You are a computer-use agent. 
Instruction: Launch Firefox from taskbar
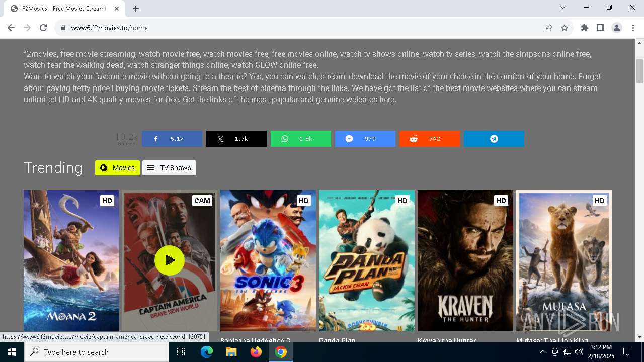pyautogui.click(x=256, y=352)
